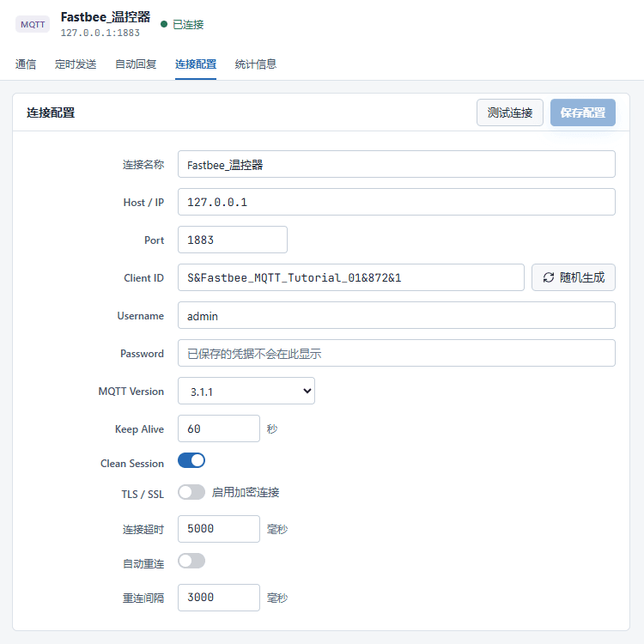Click the Password input field

[397, 353]
